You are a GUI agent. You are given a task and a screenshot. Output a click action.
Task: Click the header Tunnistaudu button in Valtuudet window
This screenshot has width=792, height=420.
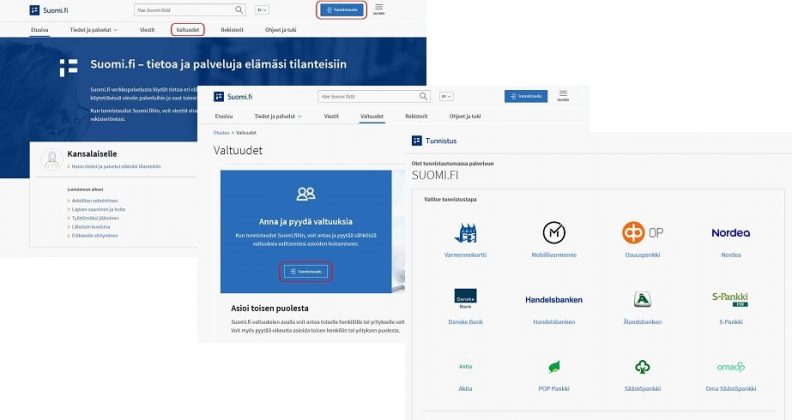click(x=526, y=96)
